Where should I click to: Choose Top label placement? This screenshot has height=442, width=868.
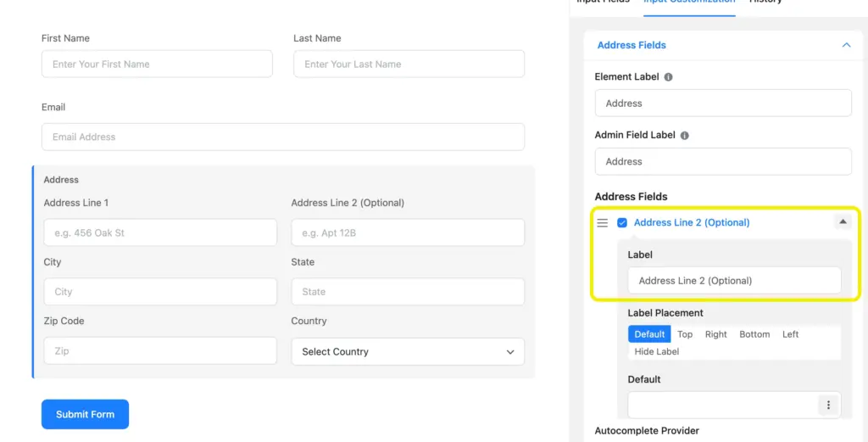pyautogui.click(x=685, y=334)
